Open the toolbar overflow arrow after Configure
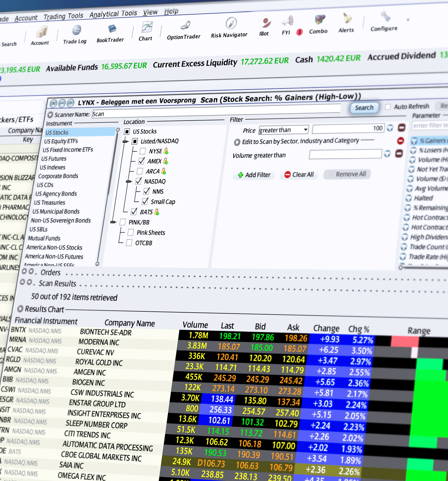 pyautogui.click(x=408, y=20)
